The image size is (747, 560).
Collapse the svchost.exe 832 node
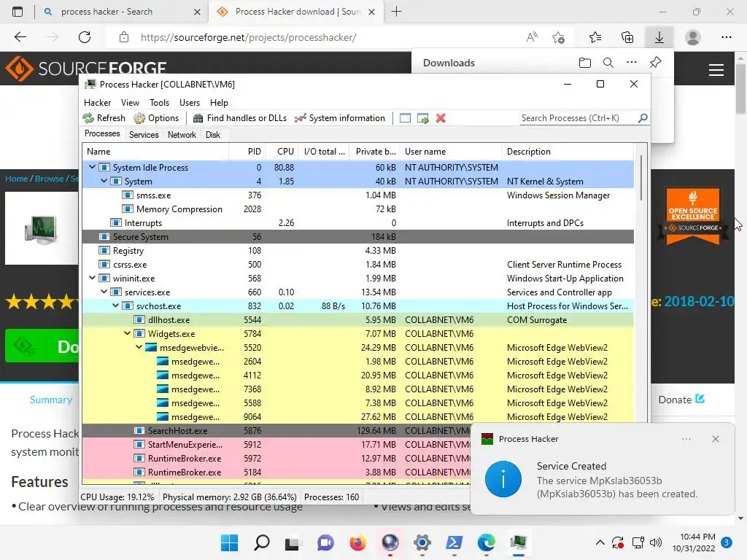tap(116, 306)
